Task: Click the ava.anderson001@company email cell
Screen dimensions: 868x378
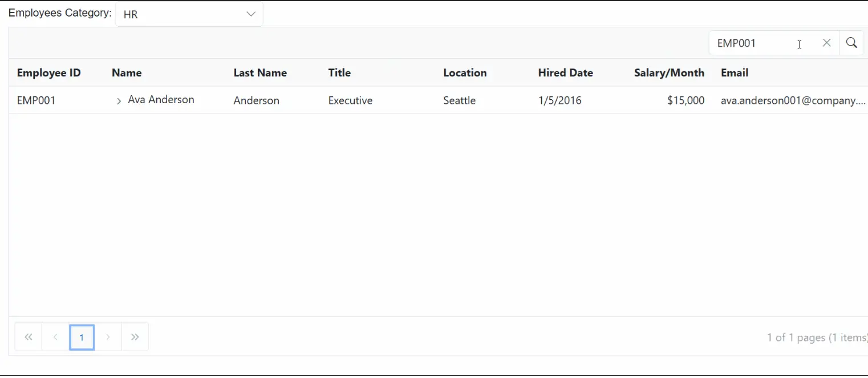Action: coord(793,101)
